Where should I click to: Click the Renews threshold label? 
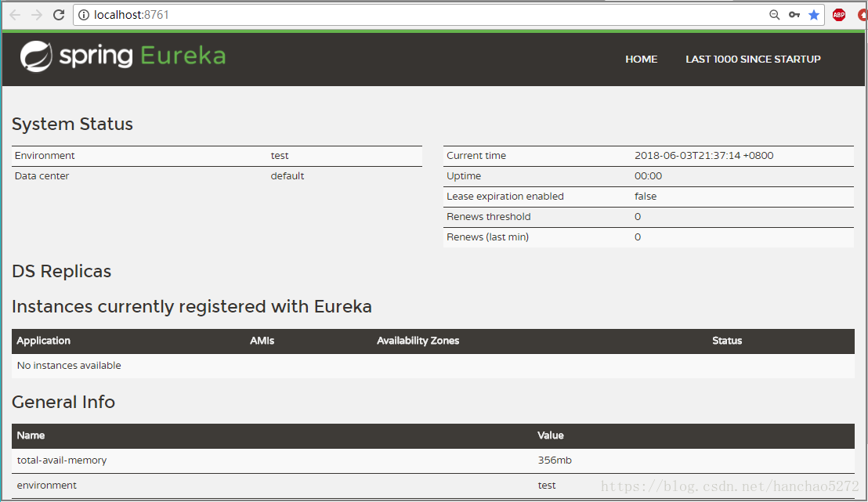click(489, 216)
